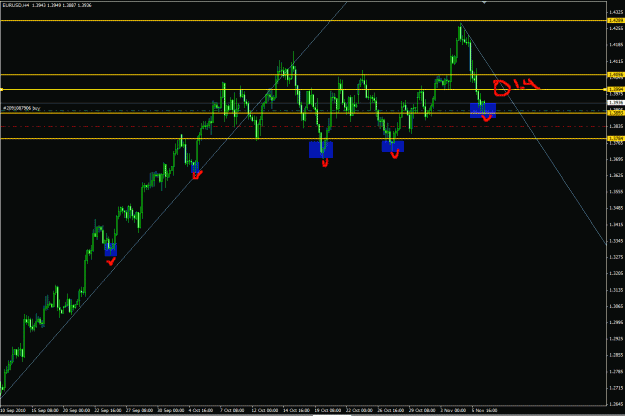Click the '19 Oct 08:00' time axis label

point(328,410)
